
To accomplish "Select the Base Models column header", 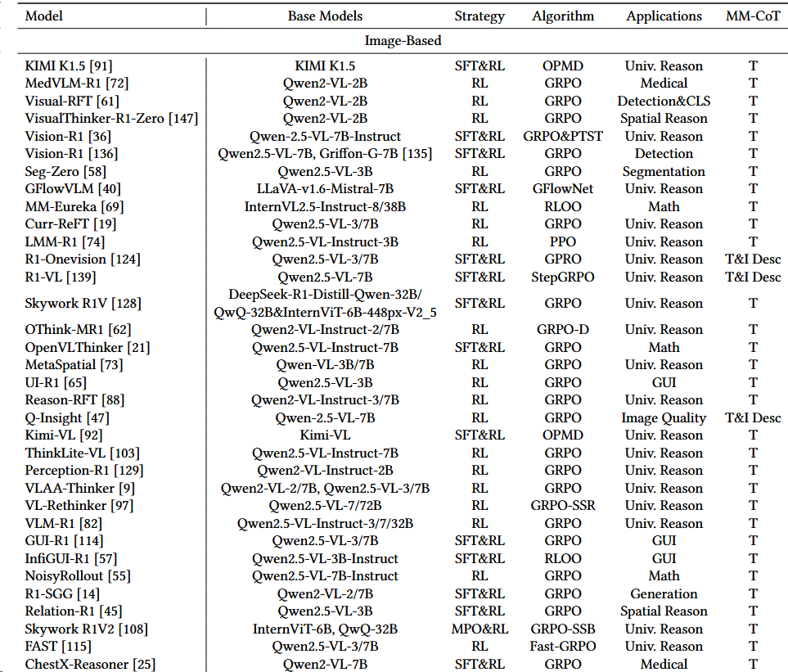I will tap(325, 16).
